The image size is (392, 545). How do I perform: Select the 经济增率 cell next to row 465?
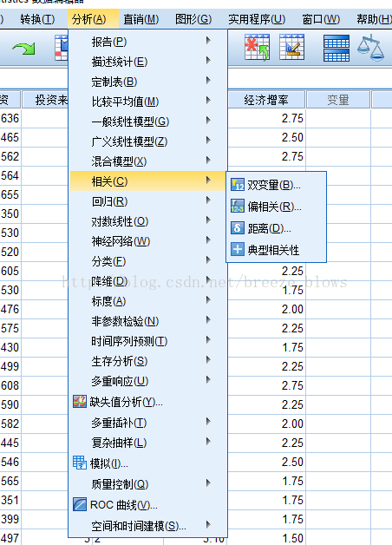pyautogui.click(x=266, y=137)
